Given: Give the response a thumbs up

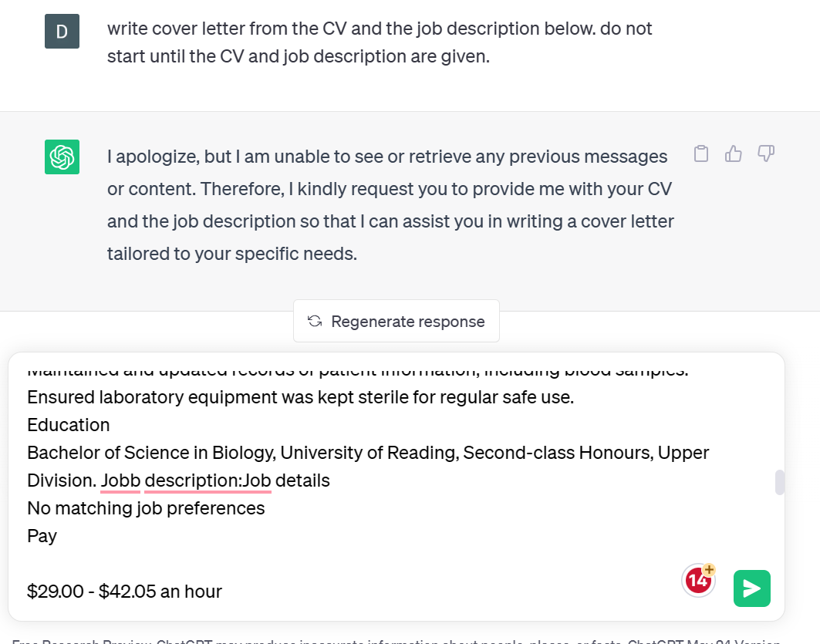Looking at the screenshot, I should click(x=733, y=153).
